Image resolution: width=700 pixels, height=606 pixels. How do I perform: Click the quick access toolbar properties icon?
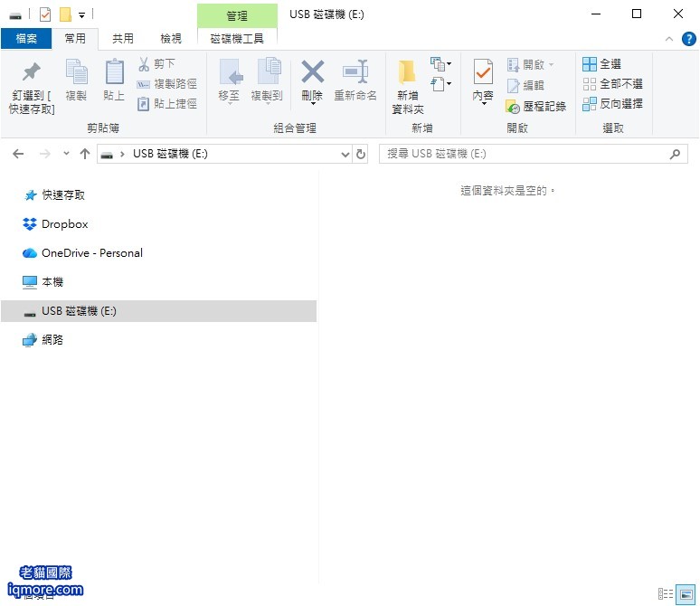point(45,14)
